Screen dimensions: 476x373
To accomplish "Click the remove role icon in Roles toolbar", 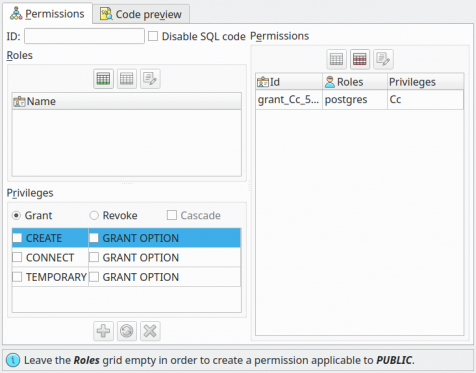I will [127, 79].
